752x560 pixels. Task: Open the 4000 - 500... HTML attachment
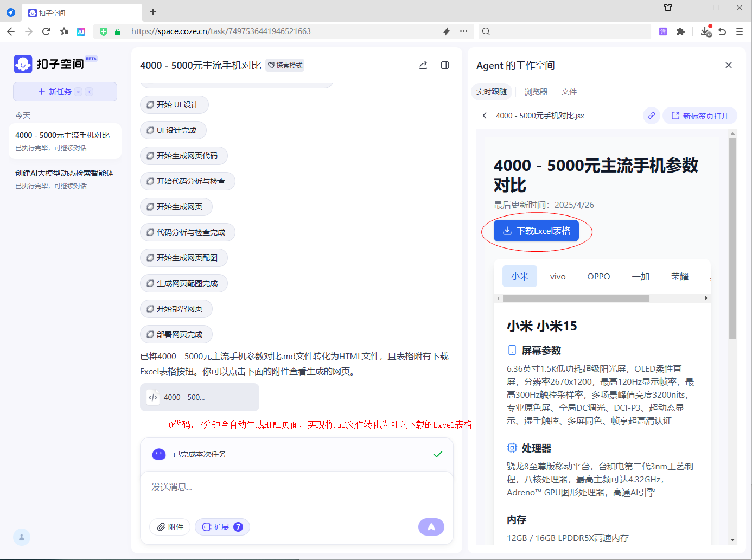pyautogui.click(x=200, y=397)
